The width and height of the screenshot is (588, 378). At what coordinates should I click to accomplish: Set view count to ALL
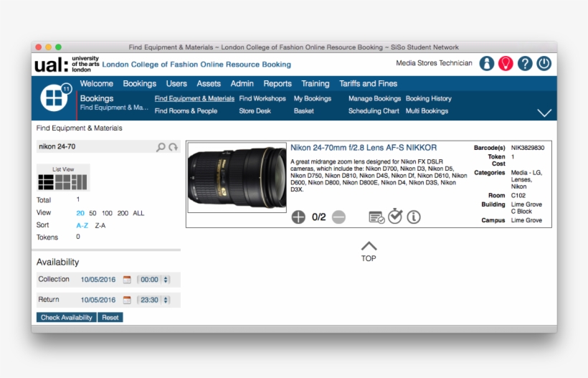coord(138,213)
